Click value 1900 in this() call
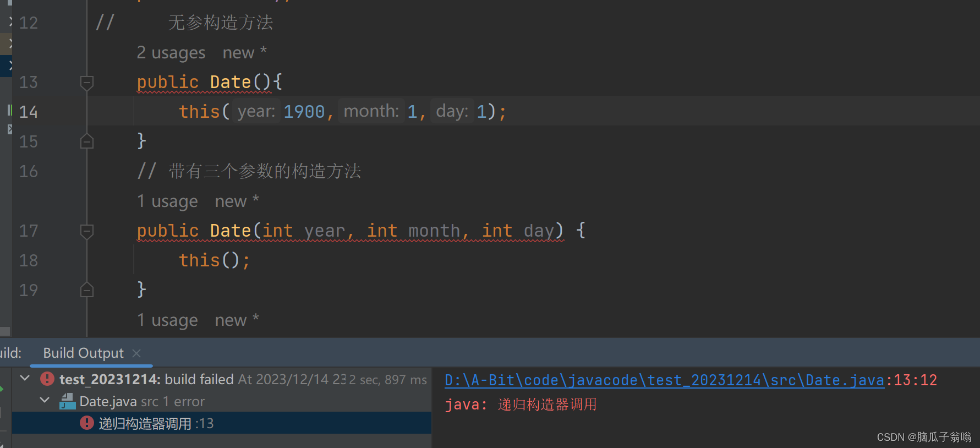The width and height of the screenshot is (980, 448). pyautogui.click(x=304, y=112)
